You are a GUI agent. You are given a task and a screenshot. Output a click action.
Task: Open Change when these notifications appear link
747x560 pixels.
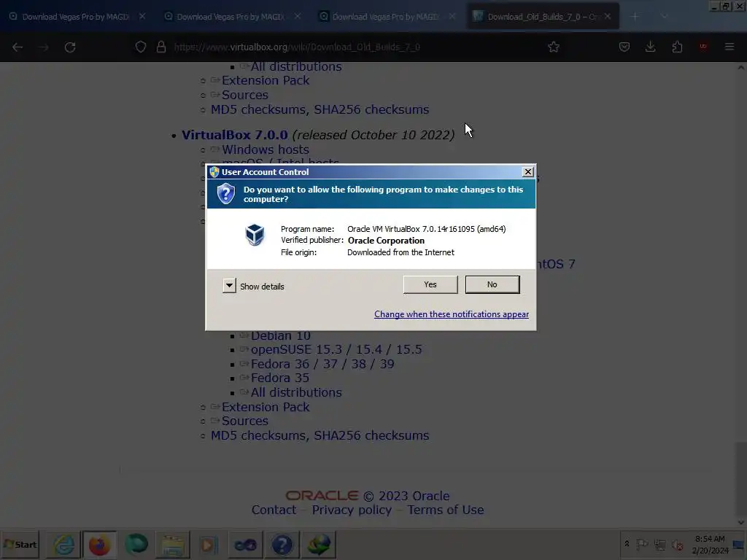click(451, 314)
